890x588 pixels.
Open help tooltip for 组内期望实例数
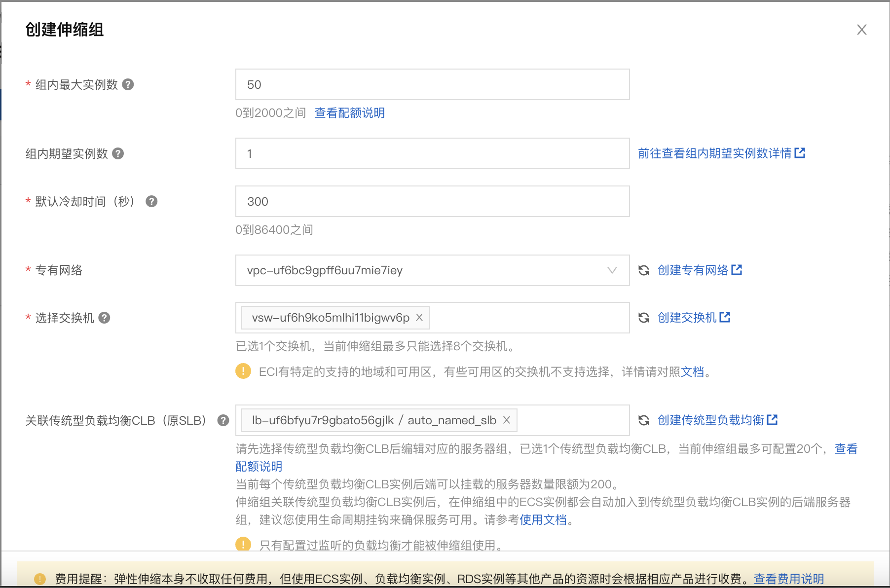click(118, 153)
